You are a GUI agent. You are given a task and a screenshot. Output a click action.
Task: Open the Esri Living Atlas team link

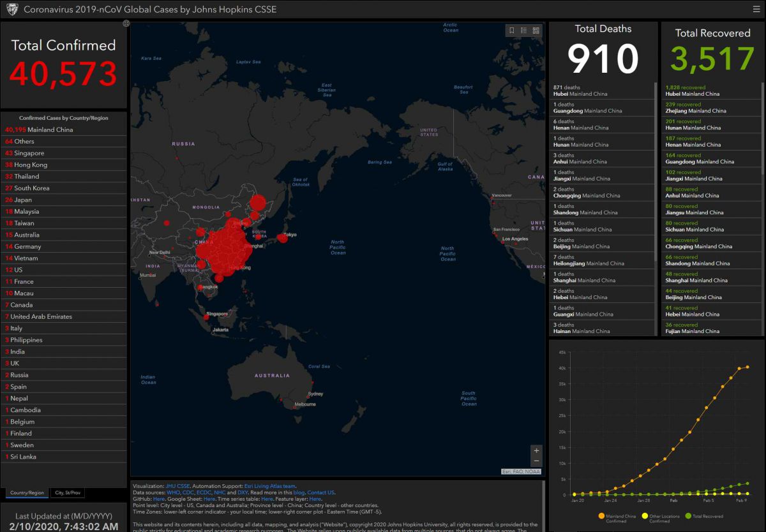pyautogui.click(x=269, y=486)
